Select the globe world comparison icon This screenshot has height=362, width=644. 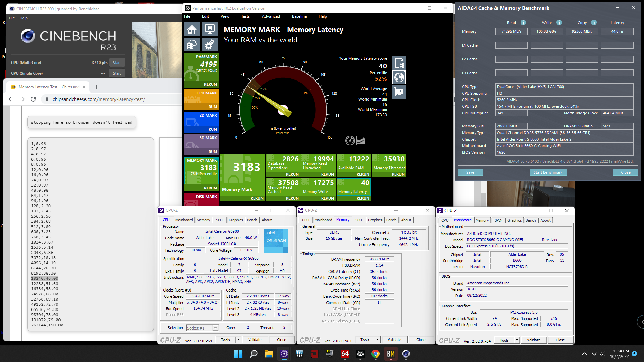tap(399, 77)
